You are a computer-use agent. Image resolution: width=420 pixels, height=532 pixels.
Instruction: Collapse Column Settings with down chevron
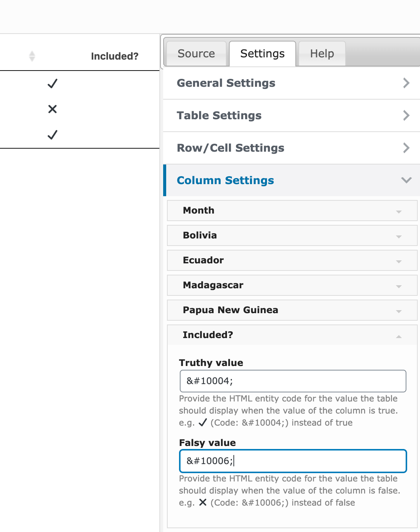coord(406,180)
